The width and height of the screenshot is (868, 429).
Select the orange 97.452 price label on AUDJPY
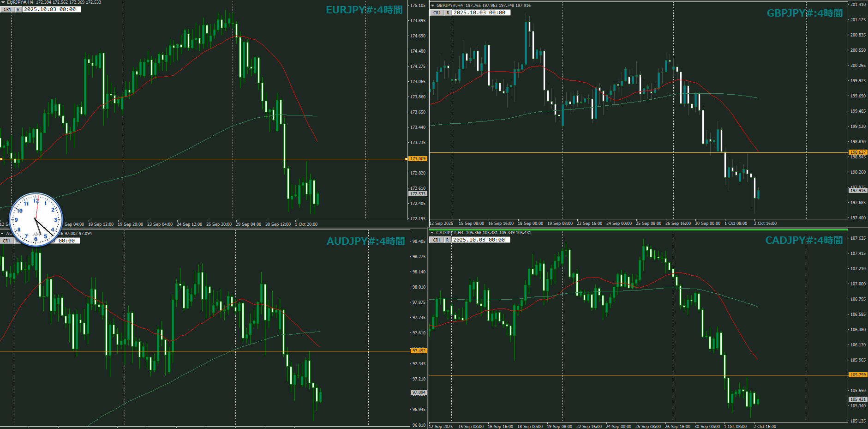(x=419, y=351)
